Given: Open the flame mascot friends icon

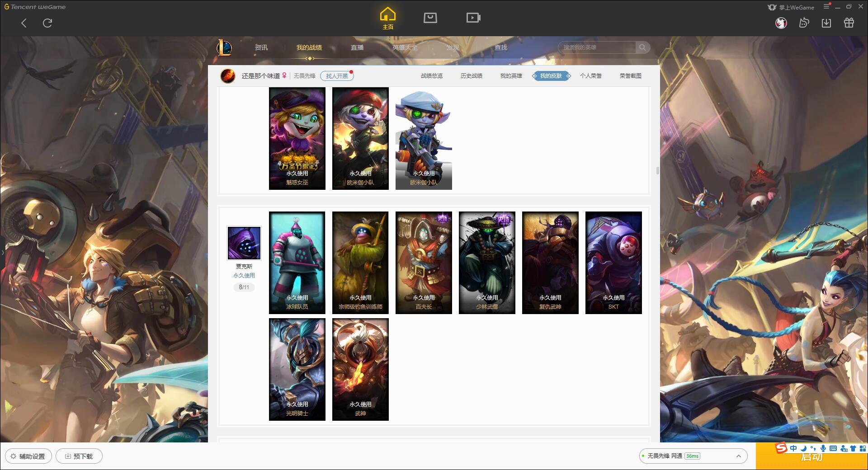Looking at the screenshot, I should pos(804,23).
